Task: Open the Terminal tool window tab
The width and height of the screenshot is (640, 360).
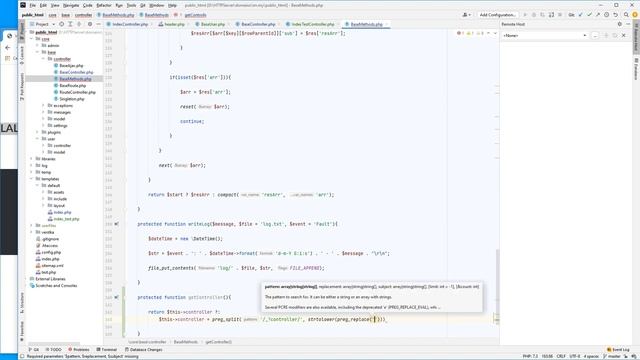Action: coord(107,350)
